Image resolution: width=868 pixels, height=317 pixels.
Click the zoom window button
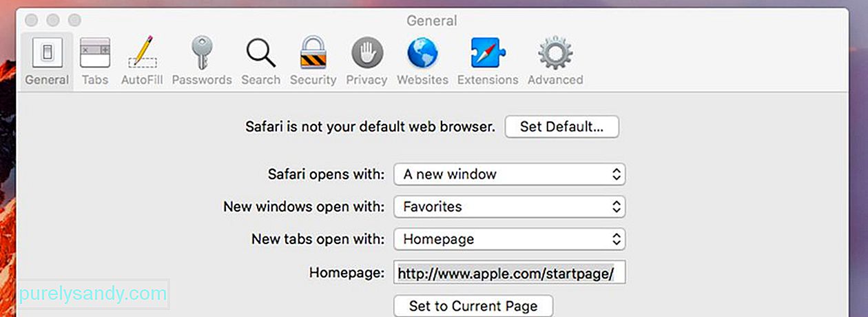point(74,21)
